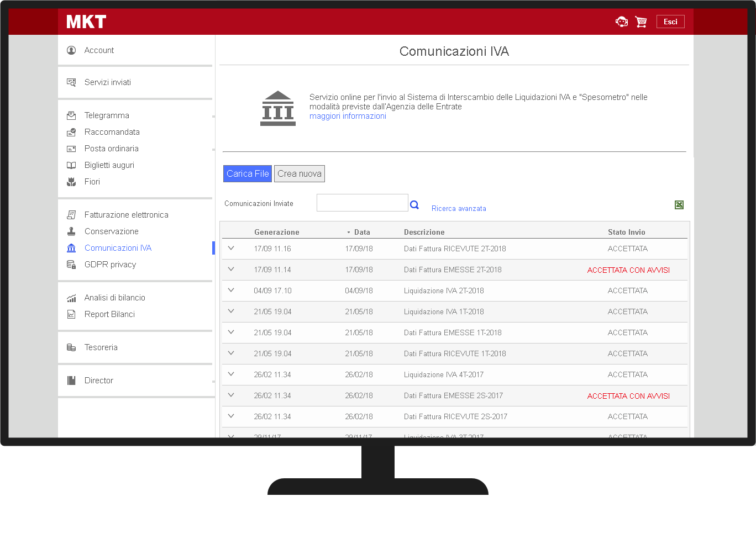
Task: Open Servizi inviati menu item
Action: 108,82
